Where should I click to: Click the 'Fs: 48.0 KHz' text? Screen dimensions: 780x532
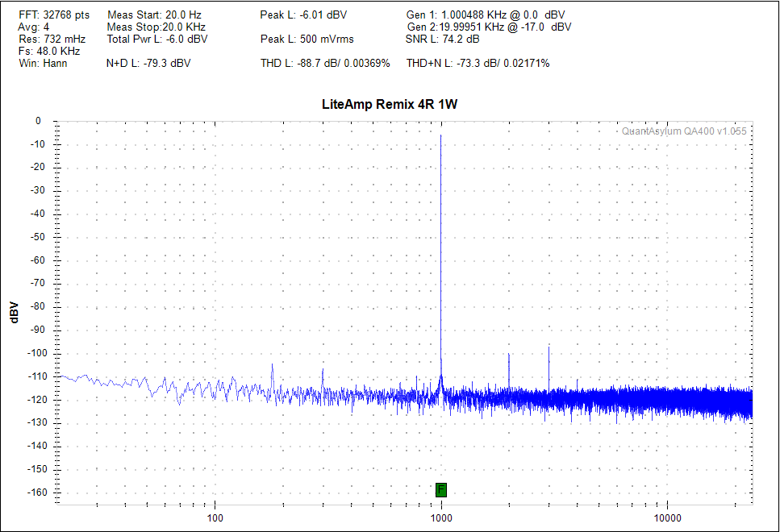click(49, 51)
